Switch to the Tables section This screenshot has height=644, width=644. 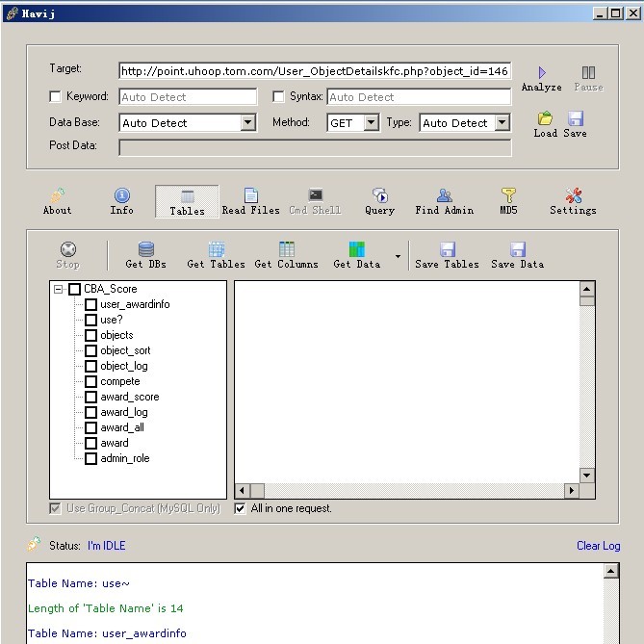(x=187, y=201)
